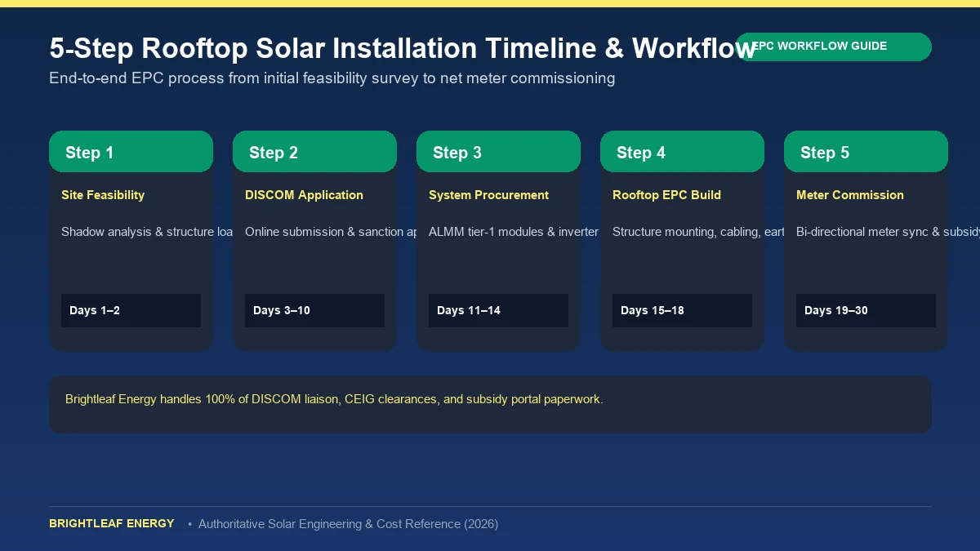Select the Step 1 header
The image size is (980, 551).
[x=131, y=152]
